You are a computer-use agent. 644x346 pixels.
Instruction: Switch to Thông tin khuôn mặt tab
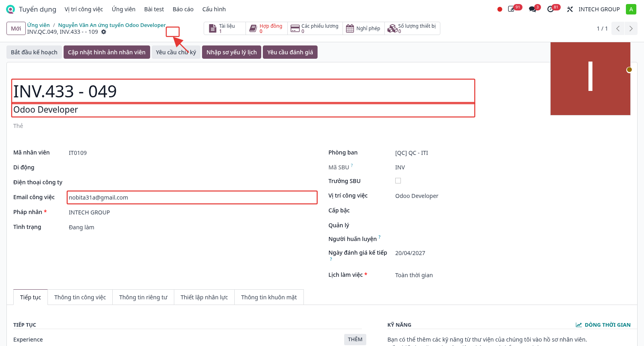click(269, 297)
